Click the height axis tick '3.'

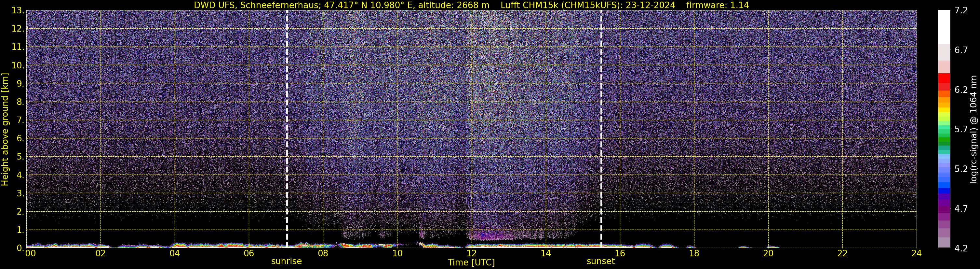tap(20, 193)
